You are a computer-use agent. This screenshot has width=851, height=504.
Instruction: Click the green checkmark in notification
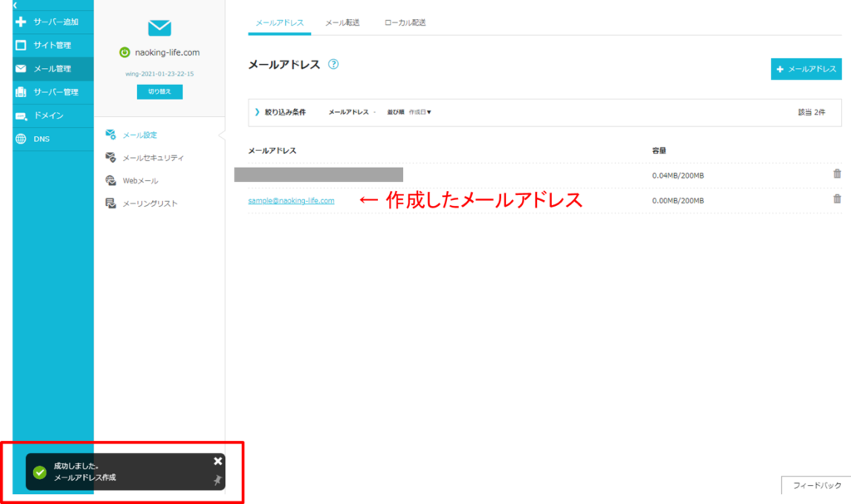40,472
